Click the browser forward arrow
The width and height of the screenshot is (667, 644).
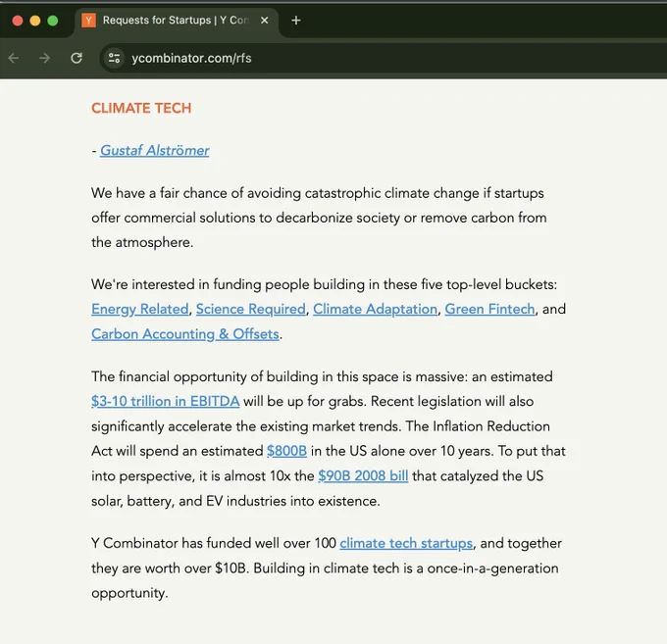click(44, 58)
